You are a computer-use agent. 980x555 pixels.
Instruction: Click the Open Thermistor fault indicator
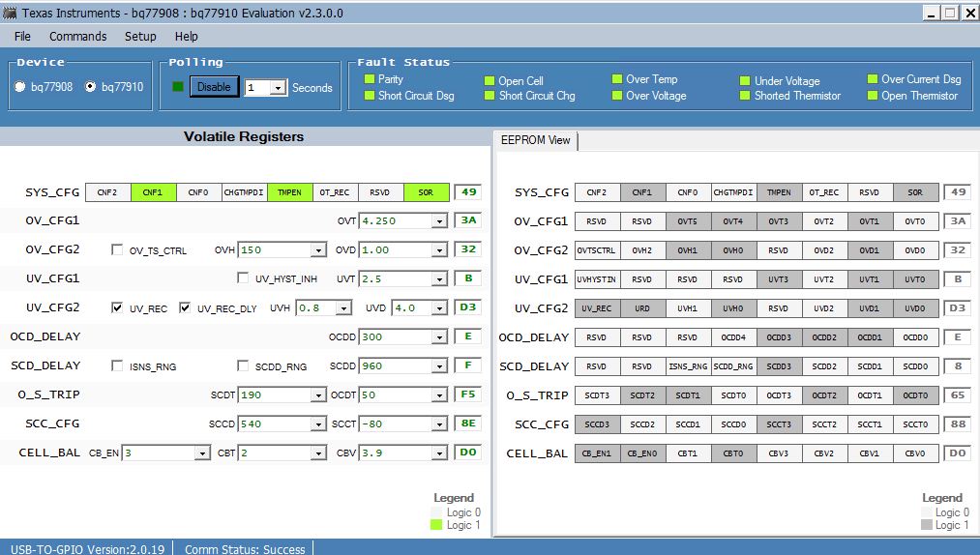tap(873, 95)
